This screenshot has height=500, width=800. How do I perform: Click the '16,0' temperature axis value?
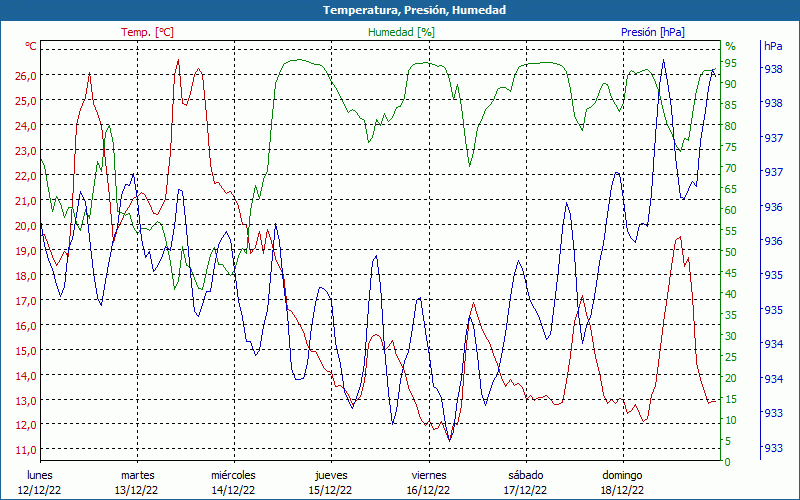25,326
